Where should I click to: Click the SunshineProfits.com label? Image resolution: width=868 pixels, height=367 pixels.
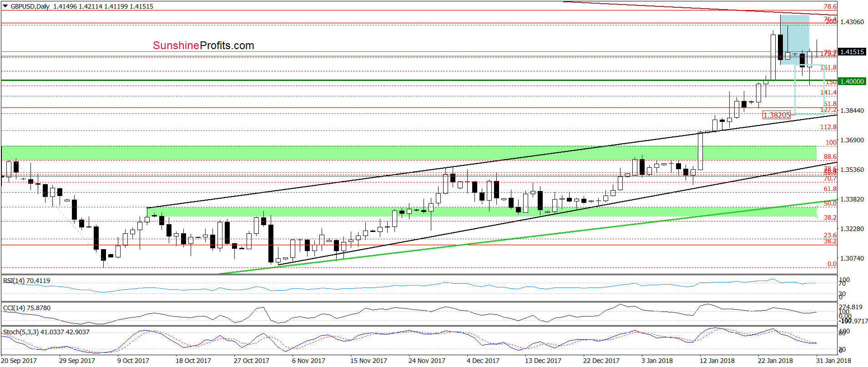[x=203, y=45]
